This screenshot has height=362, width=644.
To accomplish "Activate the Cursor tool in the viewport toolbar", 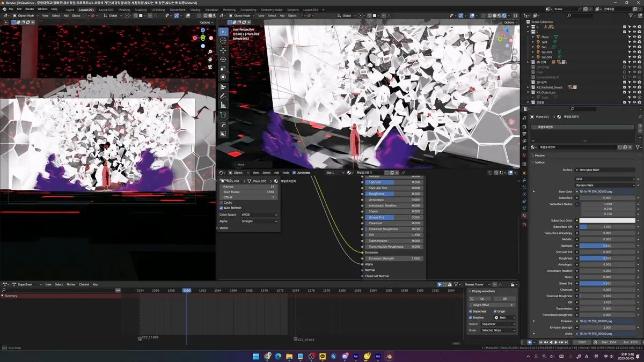I will pos(223,41).
